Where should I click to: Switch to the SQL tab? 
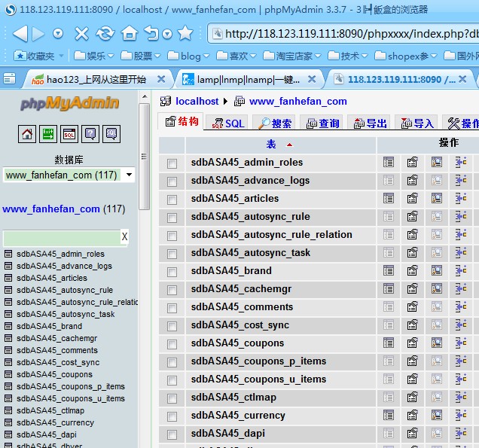tap(228, 123)
